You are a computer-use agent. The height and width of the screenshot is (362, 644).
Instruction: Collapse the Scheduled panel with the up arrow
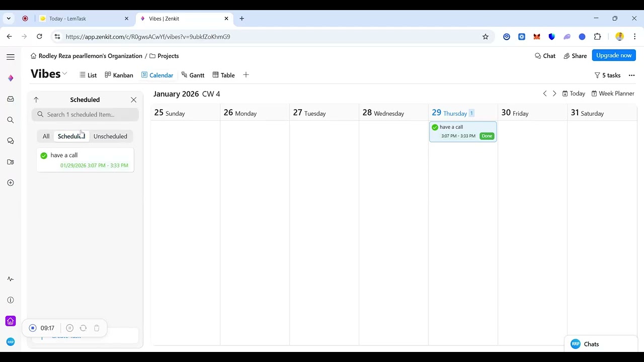pyautogui.click(x=36, y=100)
